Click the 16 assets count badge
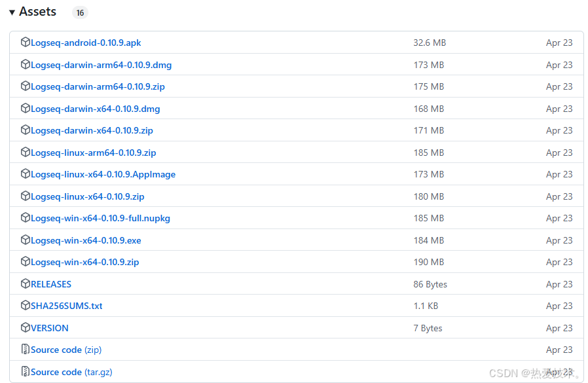Screen dimensions: 588x383 click(81, 12)
